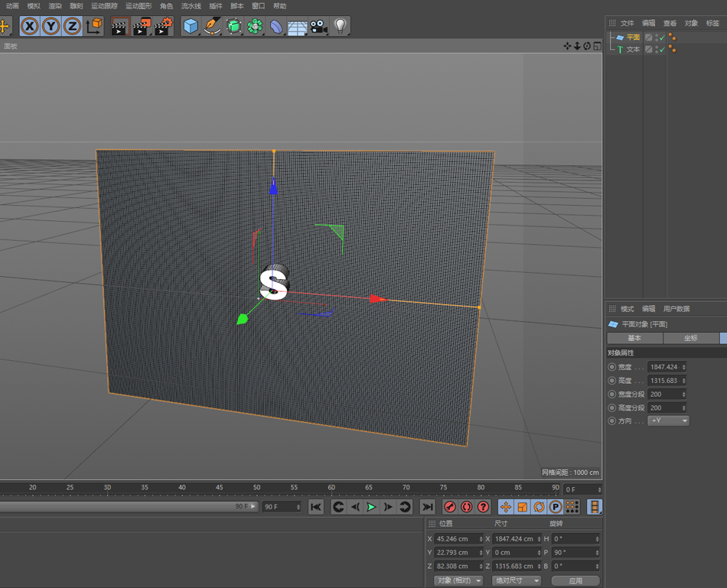
Task: Open the 方向 +Y dropdown
Action: 668,421
